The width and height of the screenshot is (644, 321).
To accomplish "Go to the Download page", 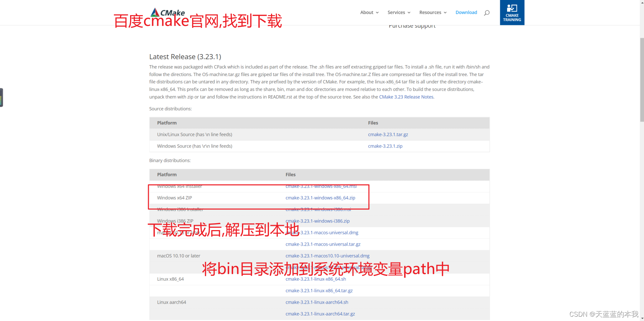I will pyautogui.click(x=466, y=12).
